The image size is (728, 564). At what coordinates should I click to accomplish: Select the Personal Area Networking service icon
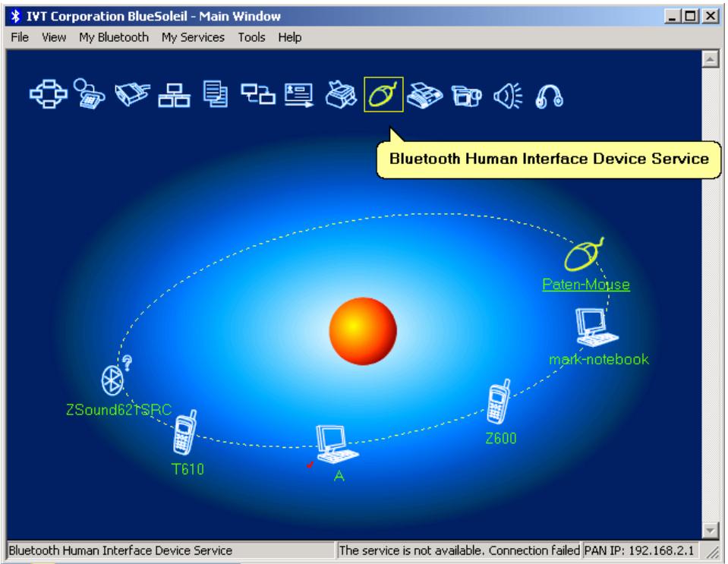49,94
